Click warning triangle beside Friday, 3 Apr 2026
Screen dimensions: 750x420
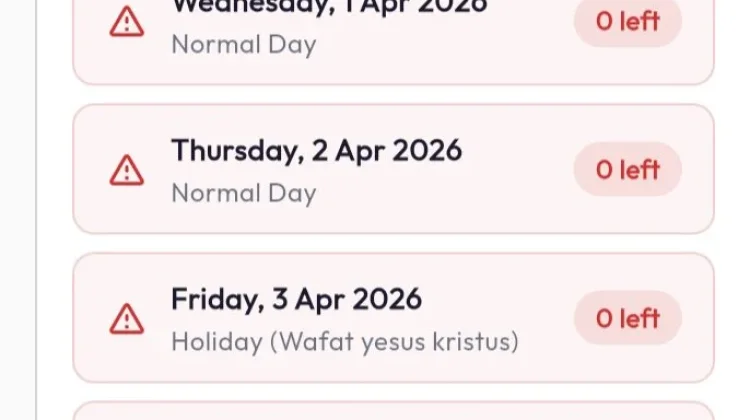pos(127,319)
